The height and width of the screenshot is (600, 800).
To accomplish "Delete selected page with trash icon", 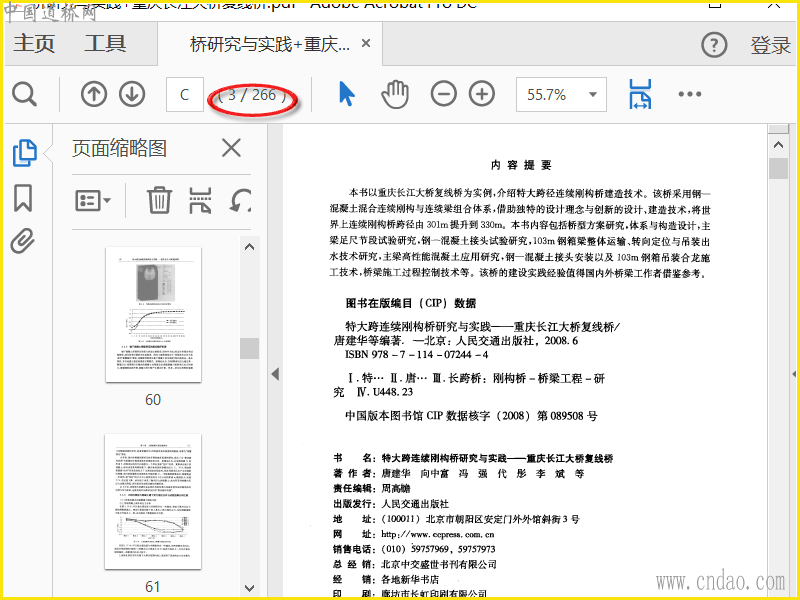I will [x=159, y=200].
